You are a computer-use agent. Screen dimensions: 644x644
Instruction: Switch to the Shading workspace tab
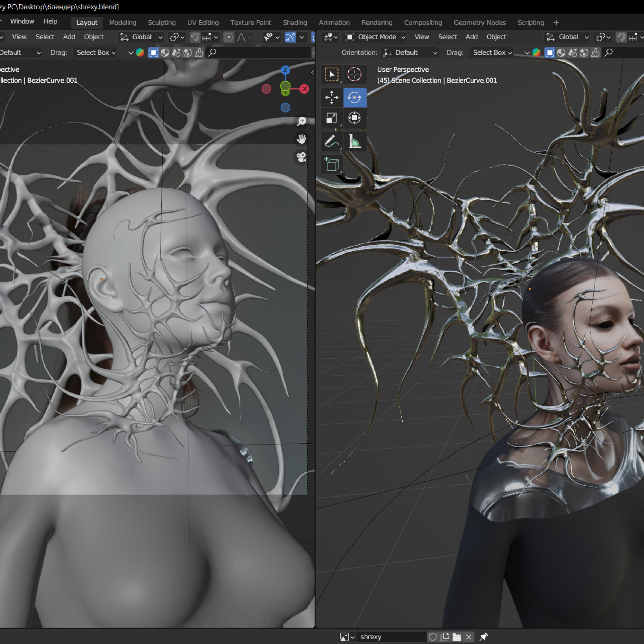[295, 23]
